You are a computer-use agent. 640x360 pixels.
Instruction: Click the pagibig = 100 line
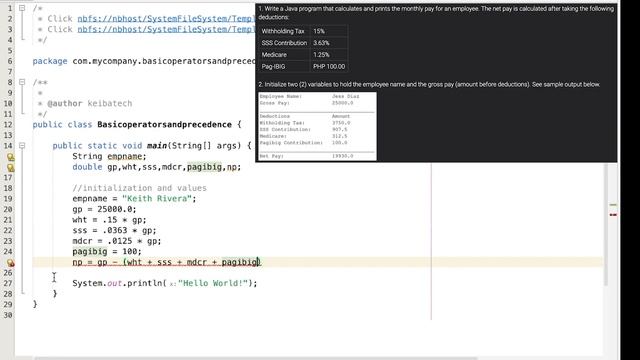107,252
